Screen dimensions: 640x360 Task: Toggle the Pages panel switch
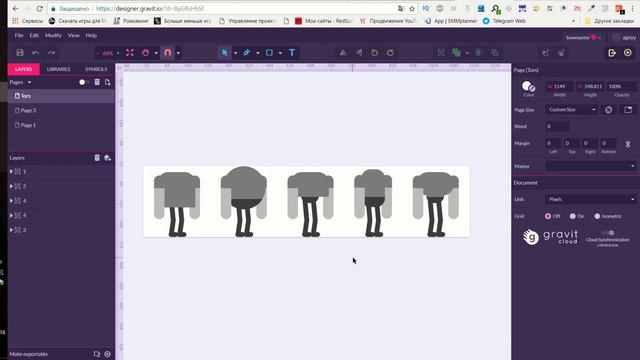pyautogui.click(x=84, y=82)
